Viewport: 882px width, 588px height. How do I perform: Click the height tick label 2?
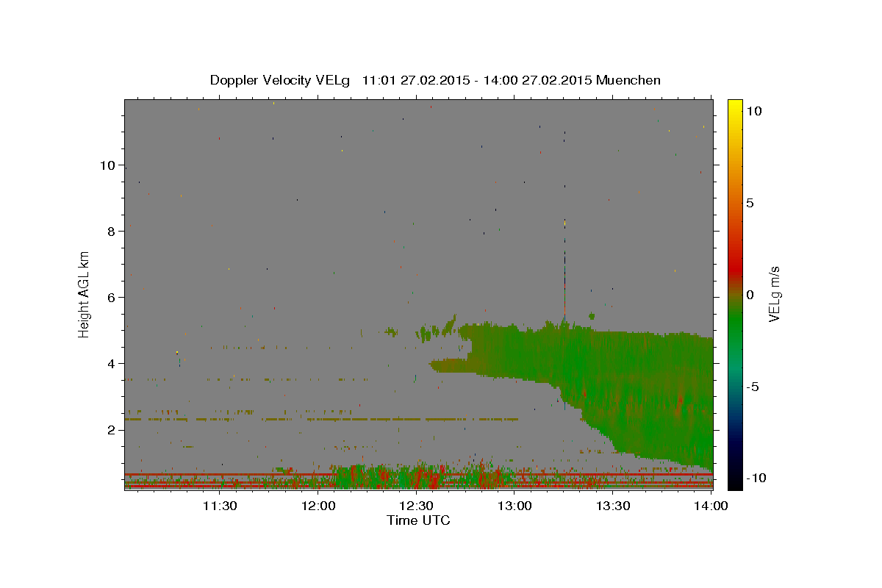click(x=112, y=430)
